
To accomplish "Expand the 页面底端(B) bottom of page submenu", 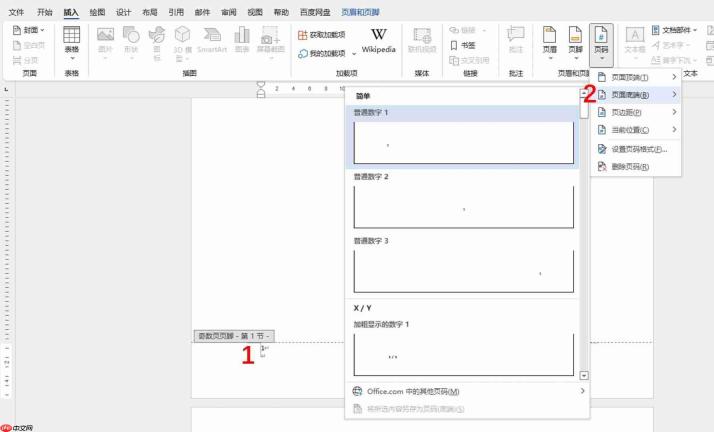I will point(636,95).
